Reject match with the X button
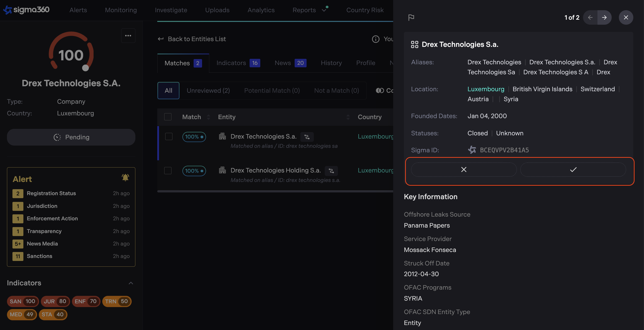The height and width of the screenshot is (330, 644). 464,170
